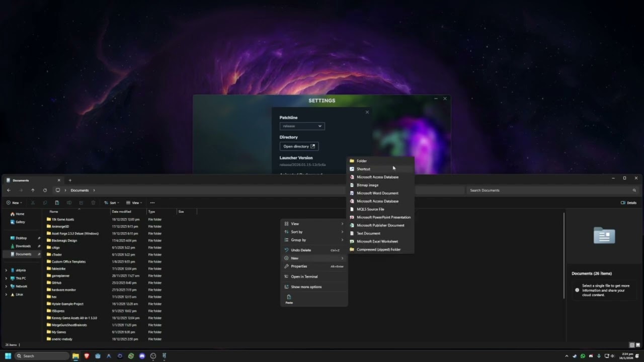The height and width of the screenshot is (362, 644).
Task: Choose MQL5 Source File entry
Action: (380, 209)
